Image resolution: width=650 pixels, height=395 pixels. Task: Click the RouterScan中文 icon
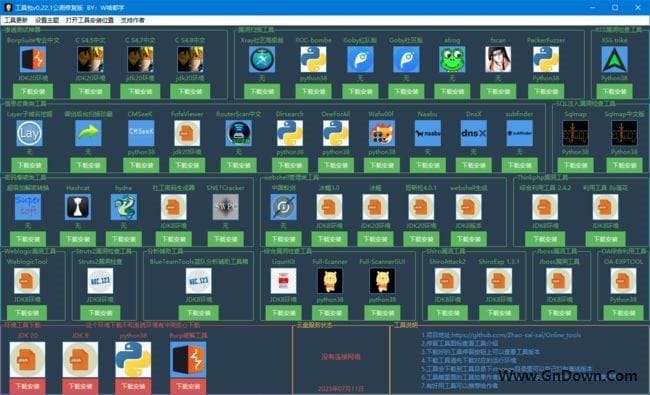(238, 133)
